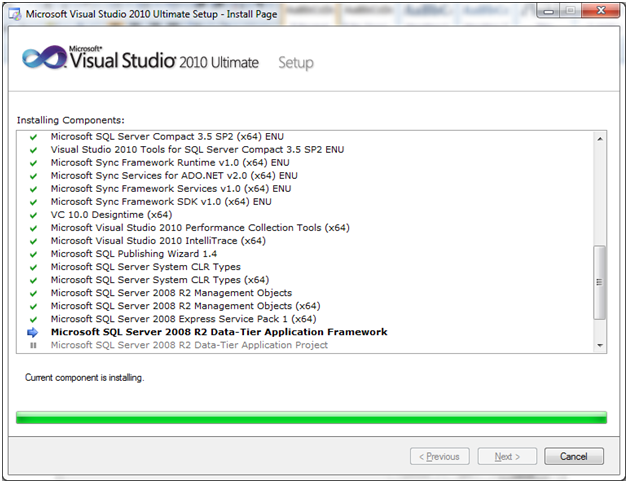Click the window title bar text
Screen dimensions: 628x483
tap(151, 14)
